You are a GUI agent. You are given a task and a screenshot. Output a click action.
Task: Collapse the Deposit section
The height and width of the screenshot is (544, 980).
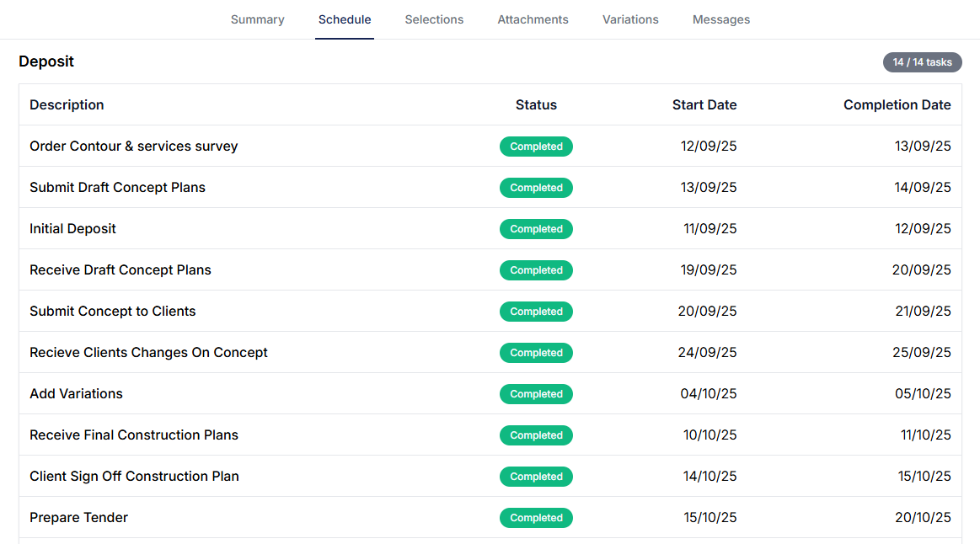pos(46,61)
